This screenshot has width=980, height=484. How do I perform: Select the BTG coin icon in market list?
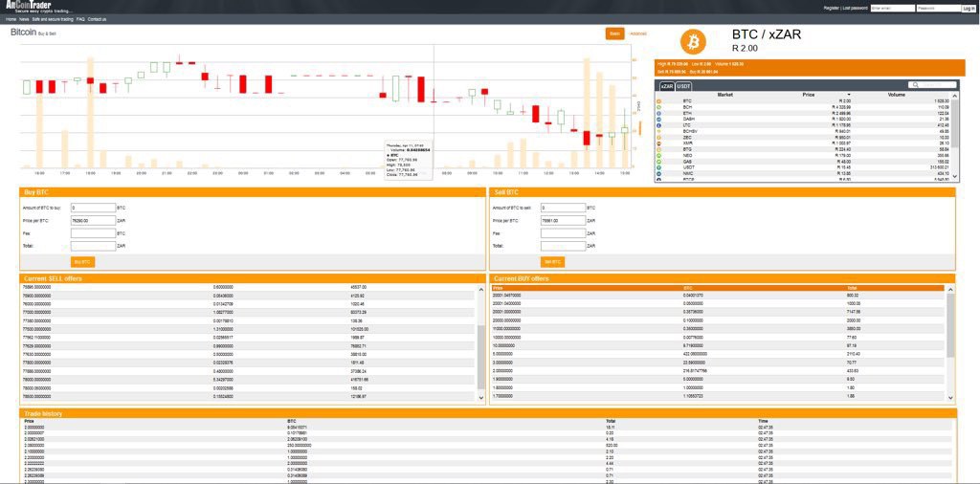[658, 150]
